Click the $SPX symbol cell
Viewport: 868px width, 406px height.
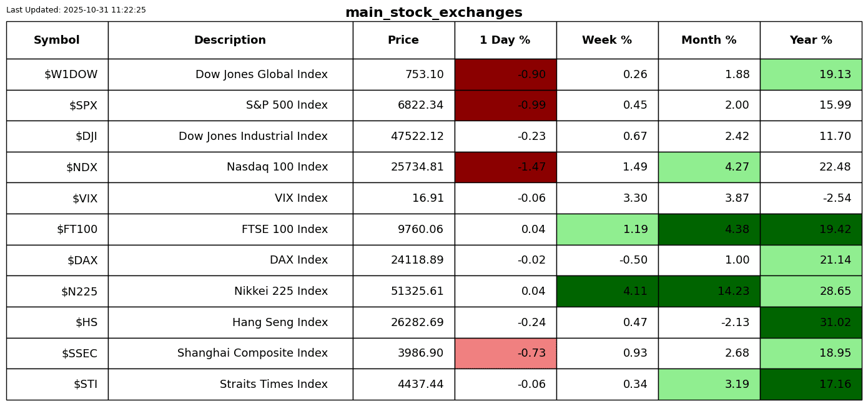pyautogui.click(x=83, y=106)
